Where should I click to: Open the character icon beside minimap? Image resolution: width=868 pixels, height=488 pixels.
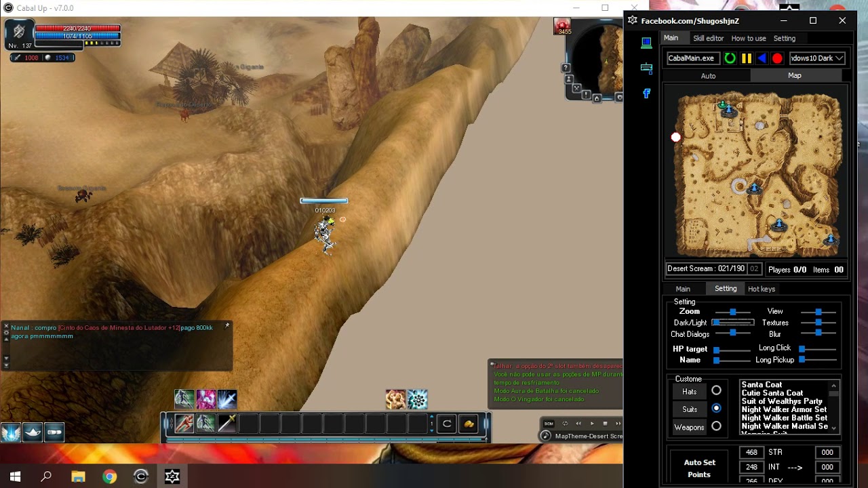point(570,81)
